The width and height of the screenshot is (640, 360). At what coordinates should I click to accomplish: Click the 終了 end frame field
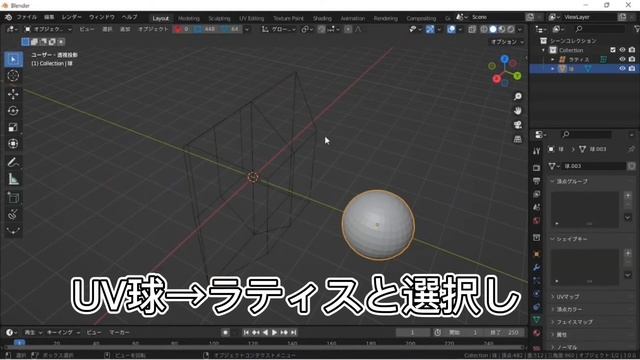505,332
